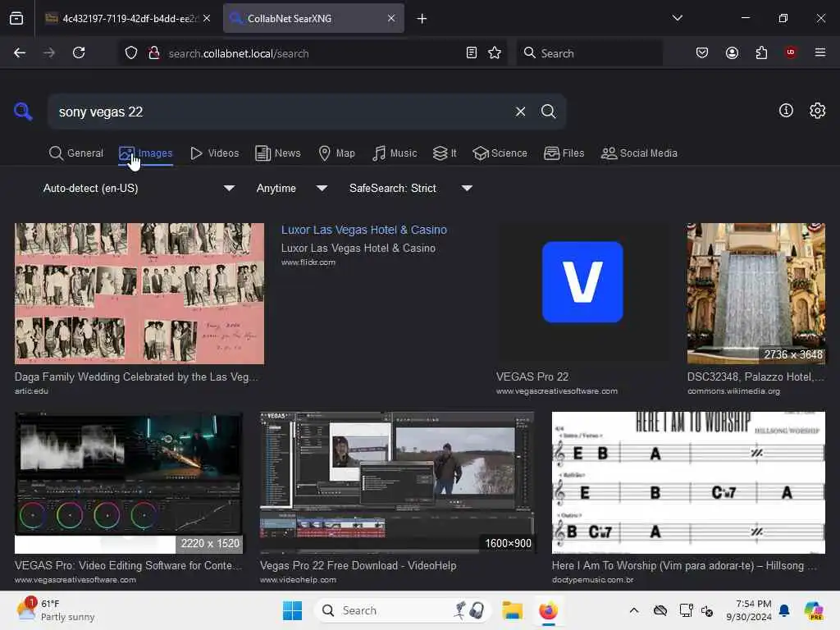Open the extensions puzzle icon
The width and height of the screenshot is (840, 630).
click(761, 52)
